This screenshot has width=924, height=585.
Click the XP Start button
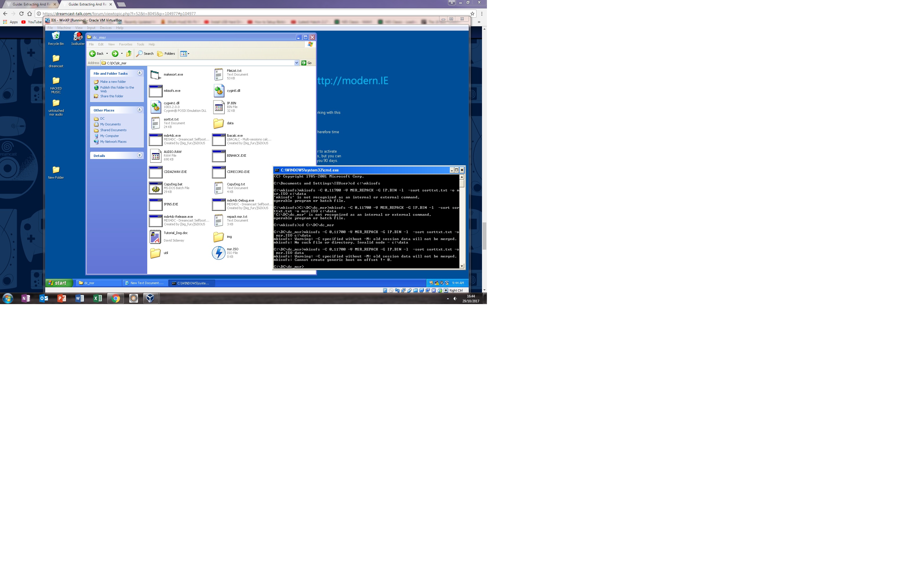(x=59, y=283)
